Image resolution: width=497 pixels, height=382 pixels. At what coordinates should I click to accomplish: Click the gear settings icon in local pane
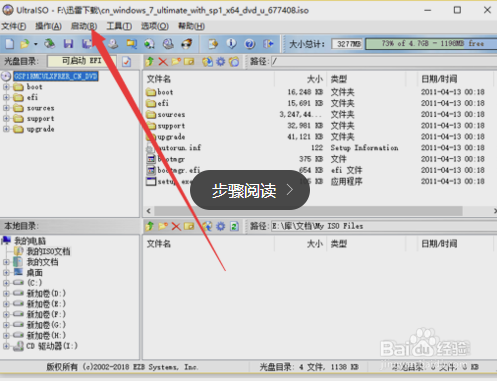(221, 227)
